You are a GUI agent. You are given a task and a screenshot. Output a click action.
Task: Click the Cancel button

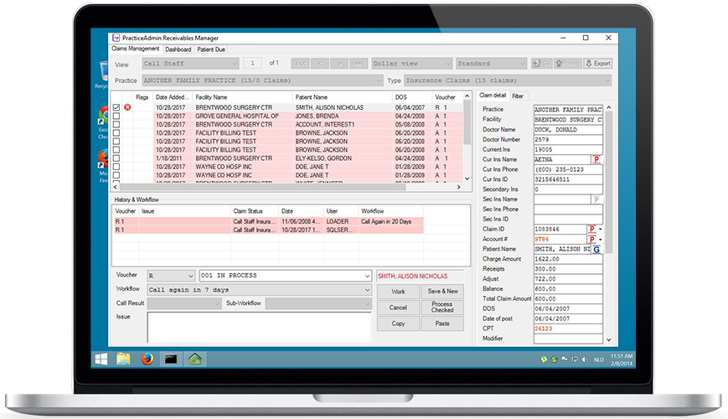398,308
